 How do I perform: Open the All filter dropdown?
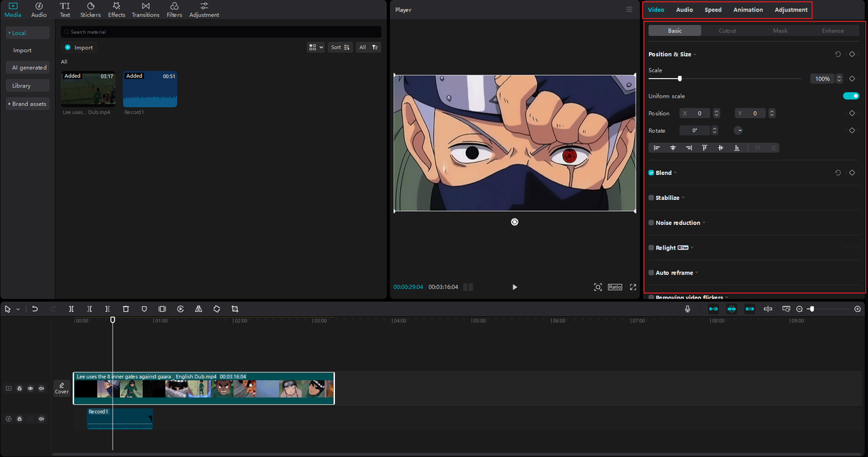(x=368, y=47)
